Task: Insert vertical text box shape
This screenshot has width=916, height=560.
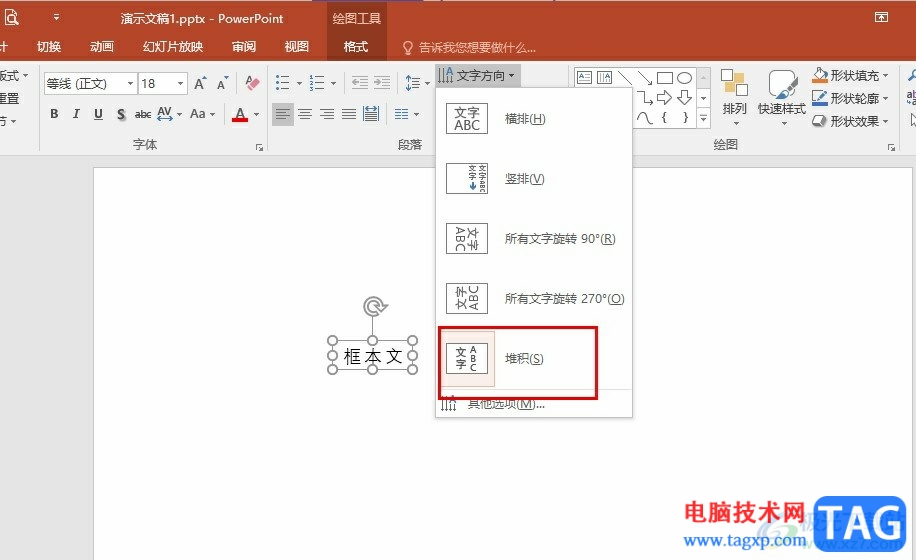Action: (604, 77)
